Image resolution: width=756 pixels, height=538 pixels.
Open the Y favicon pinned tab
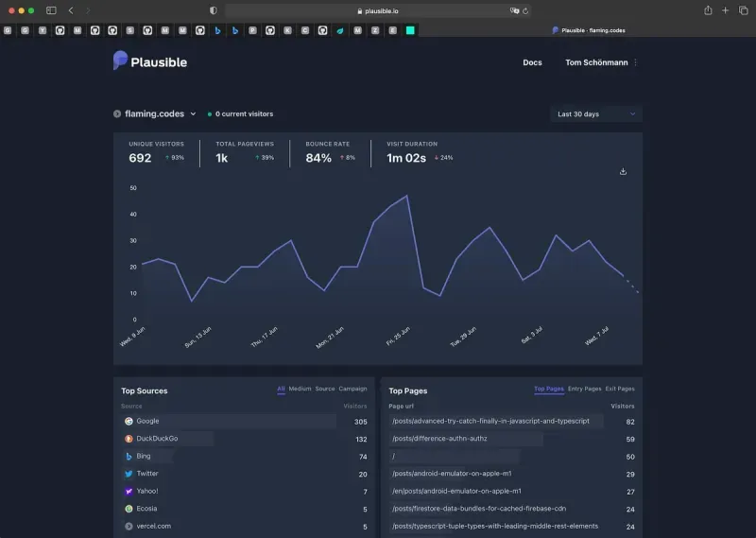[43, 30]
